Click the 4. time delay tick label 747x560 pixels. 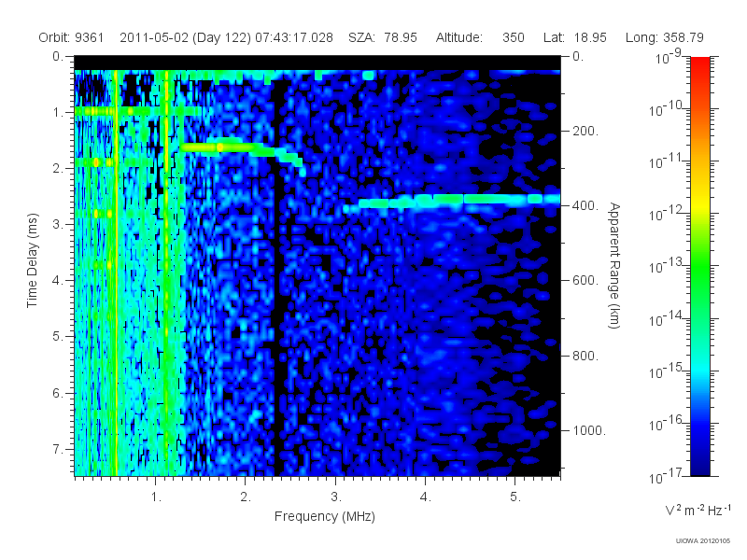tap(58, 281)
